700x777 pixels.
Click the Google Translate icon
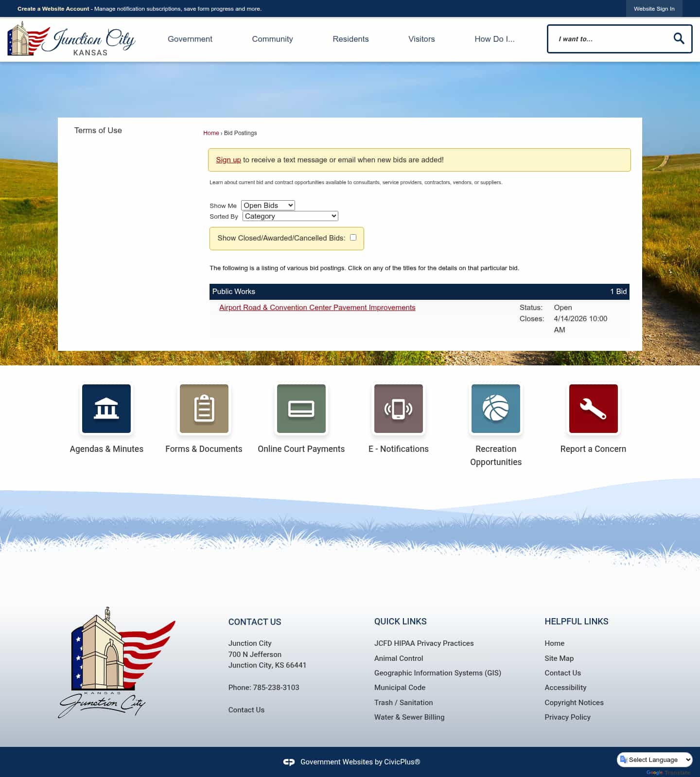click(624, 760)
